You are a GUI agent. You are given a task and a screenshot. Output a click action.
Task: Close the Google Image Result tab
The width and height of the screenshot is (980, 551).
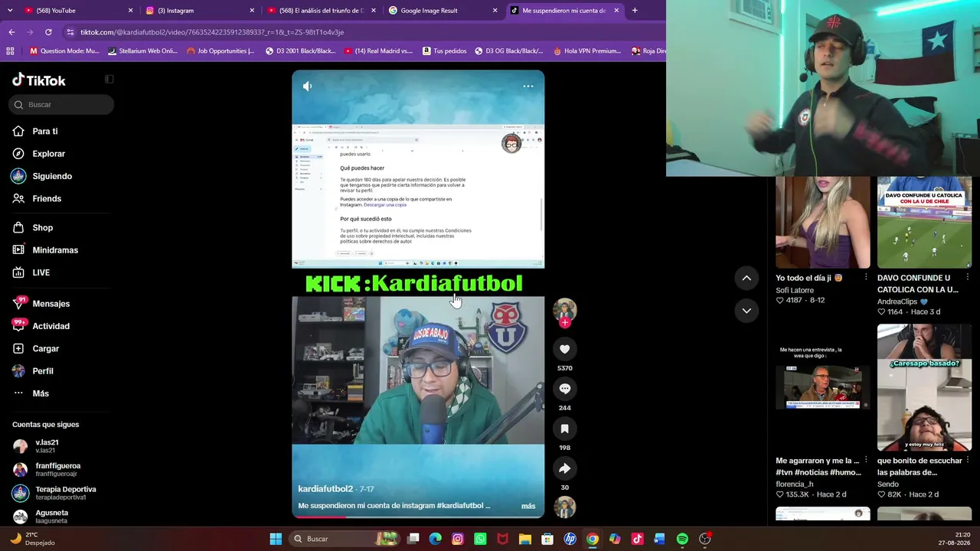point(495,11)
